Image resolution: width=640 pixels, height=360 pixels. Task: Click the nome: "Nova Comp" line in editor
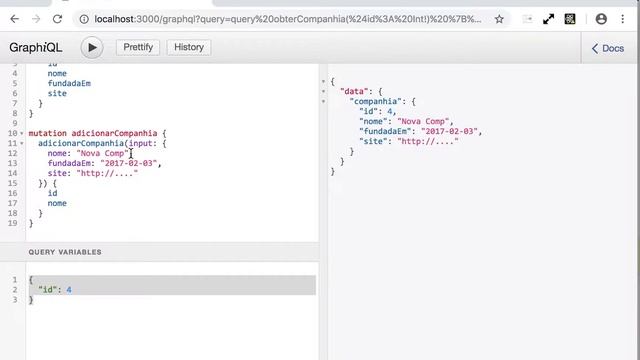coord(88,153)
